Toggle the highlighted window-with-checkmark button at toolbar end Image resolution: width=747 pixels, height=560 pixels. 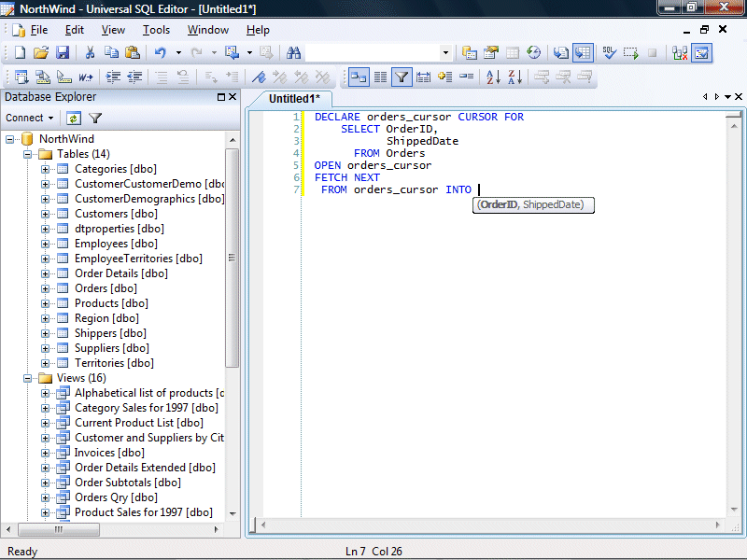coord(702,52)
